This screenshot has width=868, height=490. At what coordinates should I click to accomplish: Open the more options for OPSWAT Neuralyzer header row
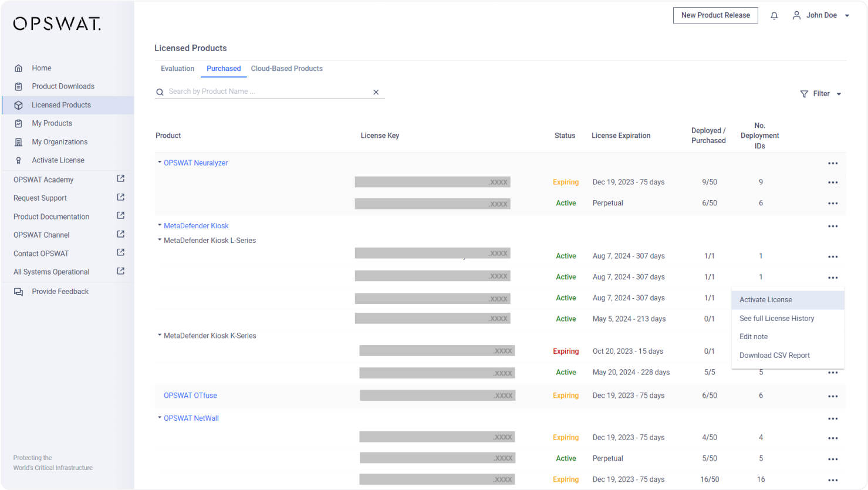pyautogui.click(x=833, y=164)
